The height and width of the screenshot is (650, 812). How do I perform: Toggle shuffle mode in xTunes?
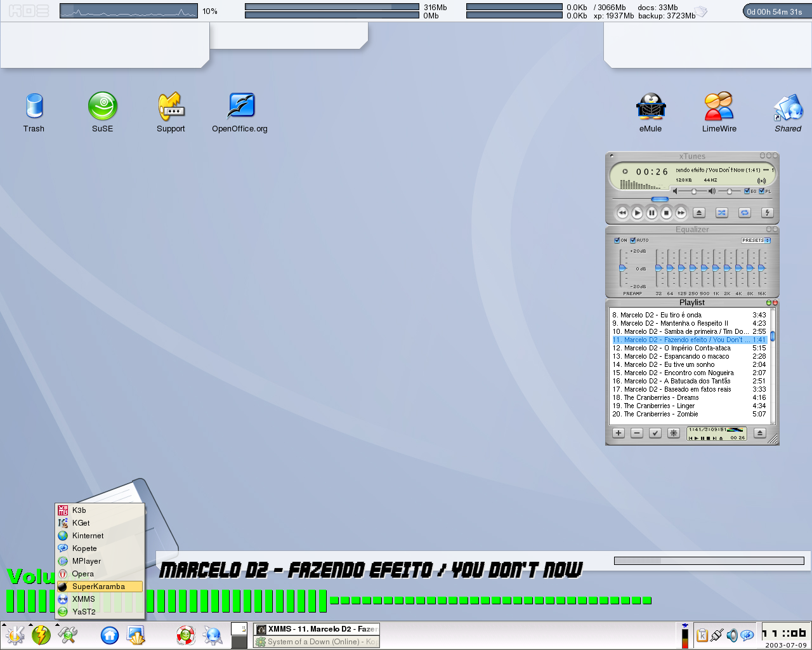721,213
